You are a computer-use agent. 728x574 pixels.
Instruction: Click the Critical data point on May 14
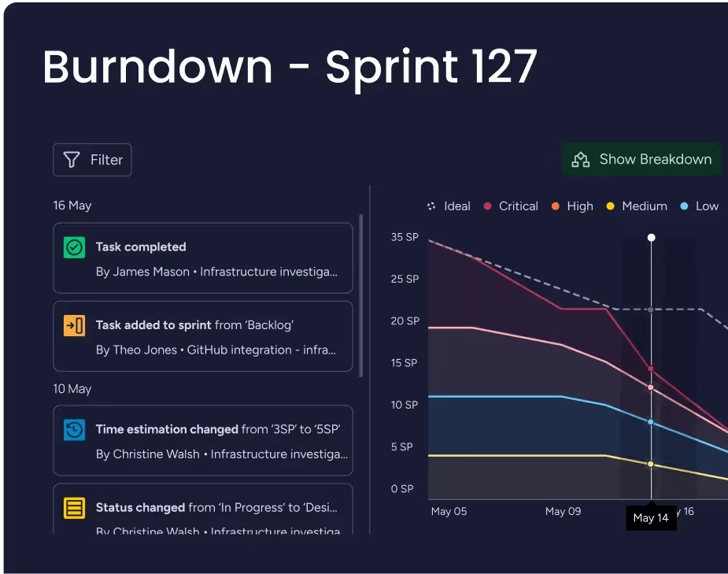coord(651,368)
